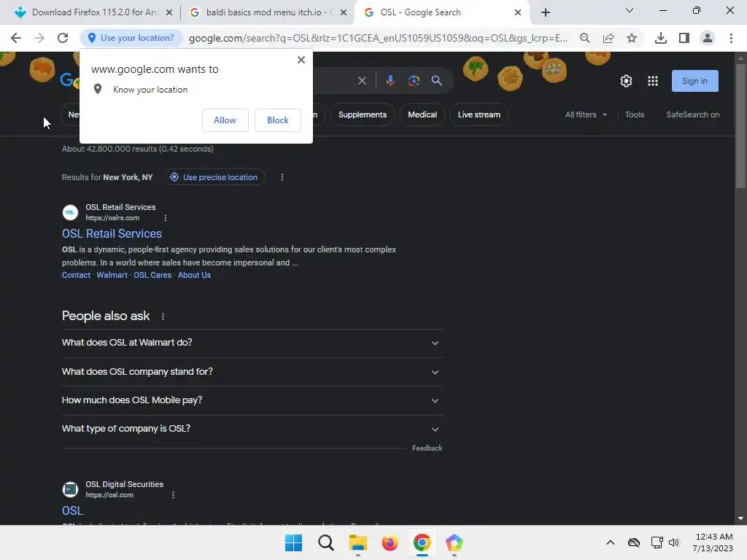Allow google.com to know your location
The height and width of the screenshot is (560, 747).
tap(225, 120)
